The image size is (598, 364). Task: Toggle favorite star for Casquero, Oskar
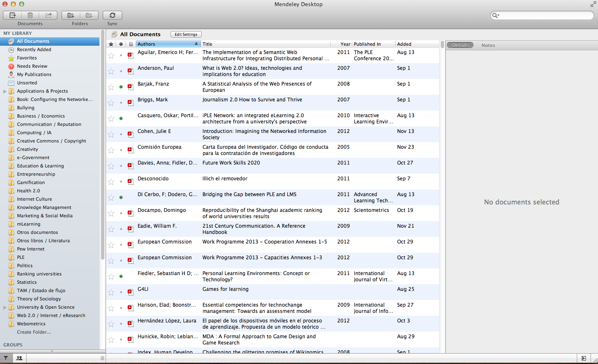point(111,118)
